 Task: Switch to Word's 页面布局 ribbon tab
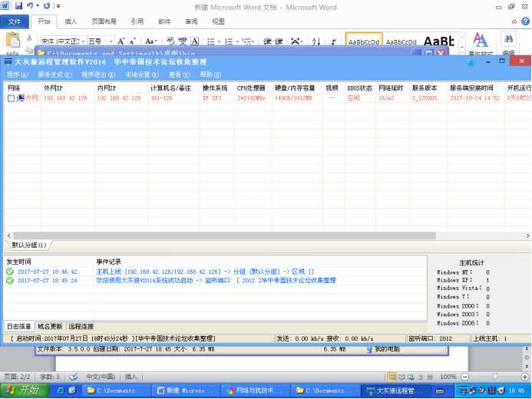104,21
